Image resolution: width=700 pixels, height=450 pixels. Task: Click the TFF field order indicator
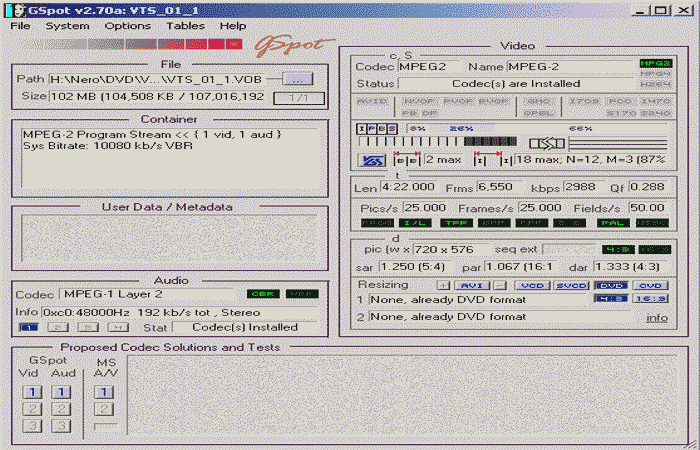(x=455, y=222)
